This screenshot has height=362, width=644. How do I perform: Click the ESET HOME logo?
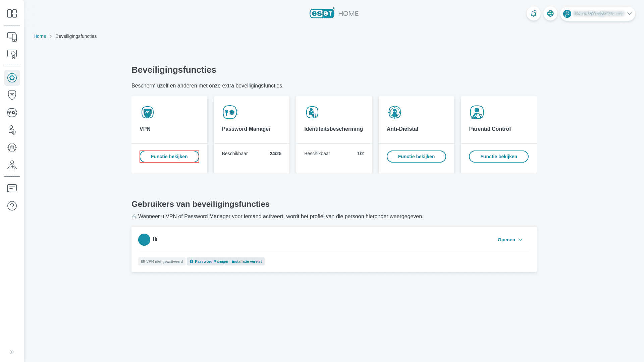coord(334,13)
